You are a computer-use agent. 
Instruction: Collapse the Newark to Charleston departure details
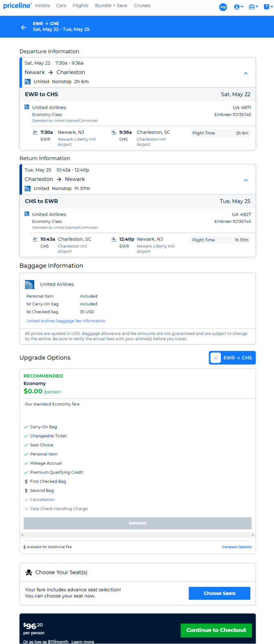(246, 73)
